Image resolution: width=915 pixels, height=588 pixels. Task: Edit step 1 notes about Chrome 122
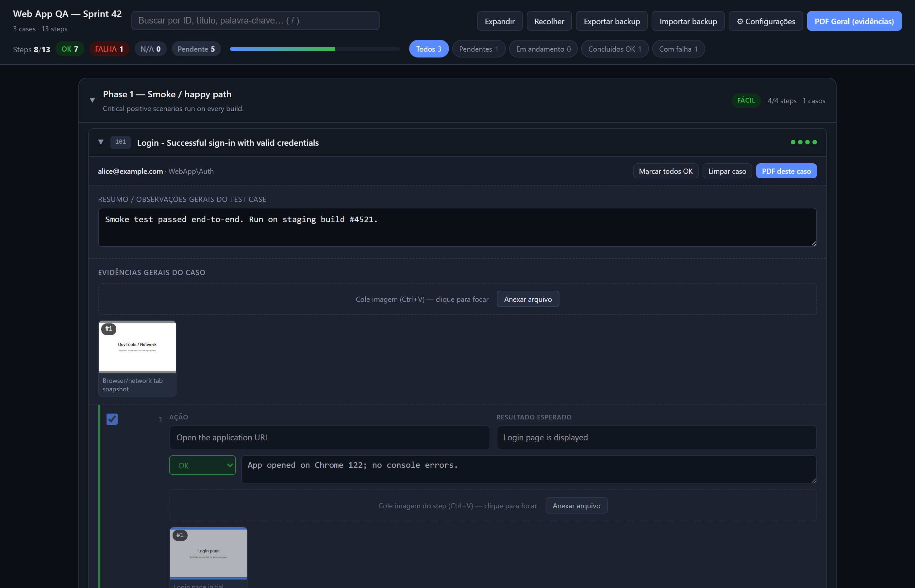coord(528,470)
